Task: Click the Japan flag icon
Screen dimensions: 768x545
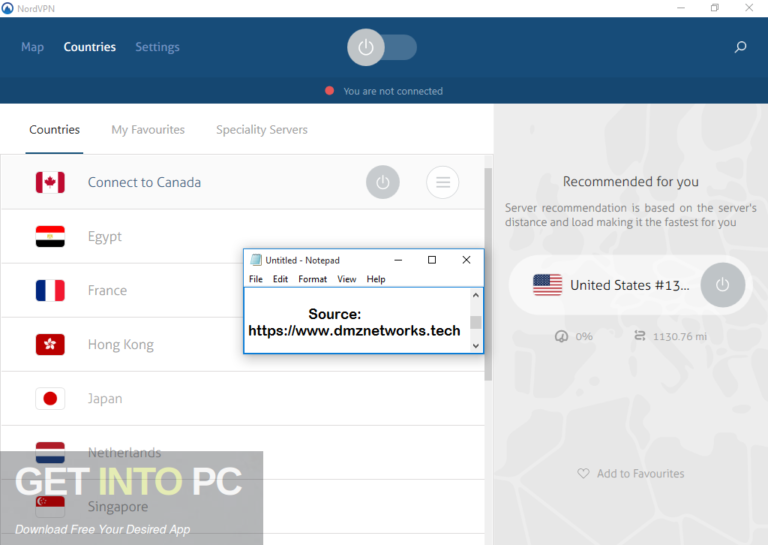Action: (x=50, y=399)
